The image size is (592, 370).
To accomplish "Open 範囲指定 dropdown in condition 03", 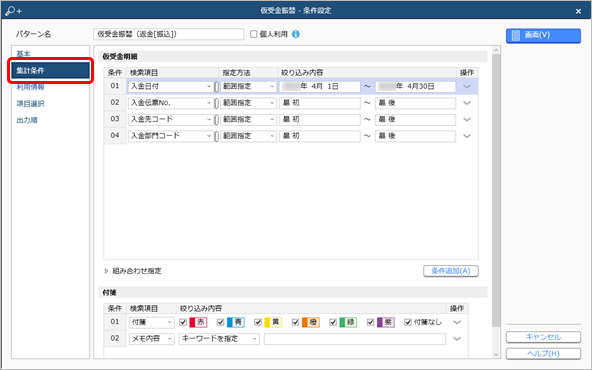I will click(248, 119).
